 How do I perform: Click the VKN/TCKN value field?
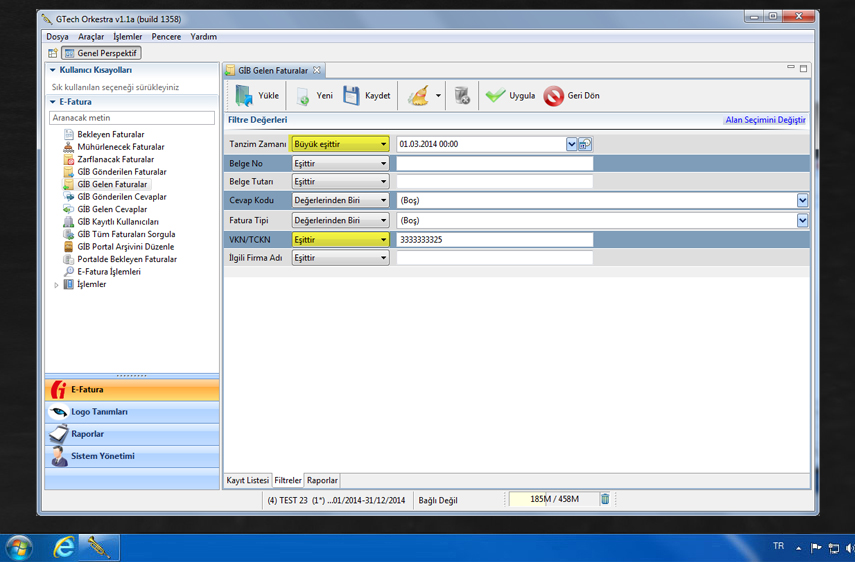pos(495,239)
